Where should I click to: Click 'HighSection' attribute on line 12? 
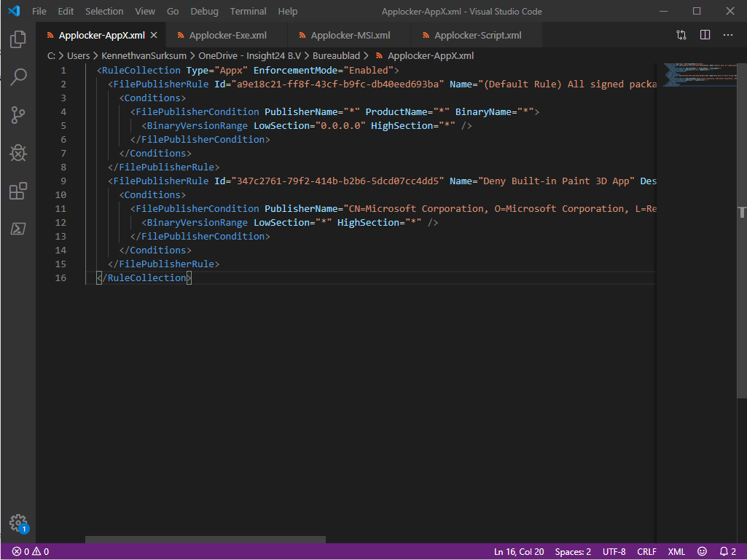click(x=368, y=222)
